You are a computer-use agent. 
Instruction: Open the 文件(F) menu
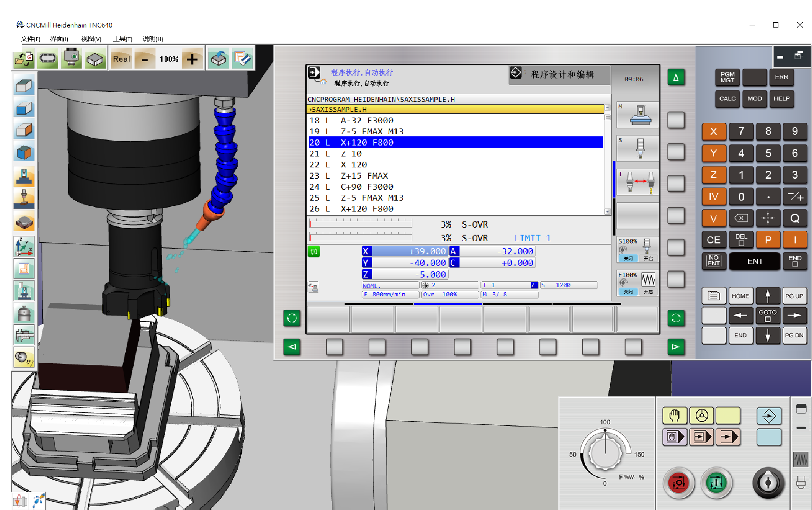(x=30, y=39)
